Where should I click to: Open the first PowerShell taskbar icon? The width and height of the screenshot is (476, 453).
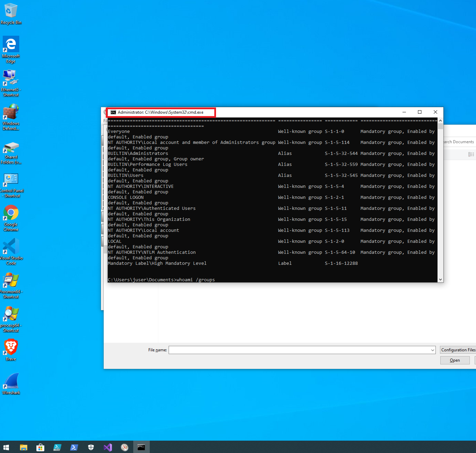click(x=57, y=447)
